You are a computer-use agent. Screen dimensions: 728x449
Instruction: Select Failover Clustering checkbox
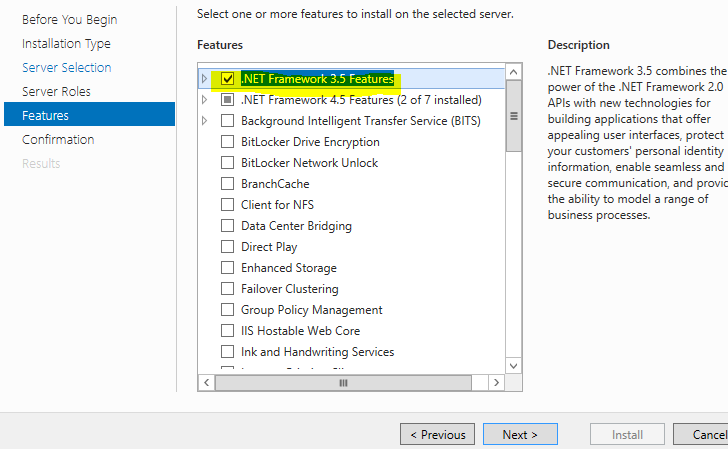tap(227, 288)
